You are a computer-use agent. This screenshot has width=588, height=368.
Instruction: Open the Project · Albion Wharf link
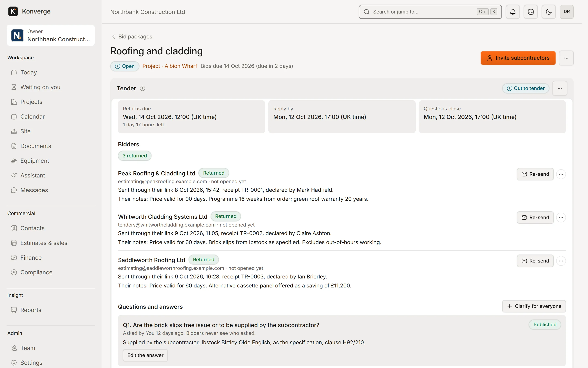point(170,66)
